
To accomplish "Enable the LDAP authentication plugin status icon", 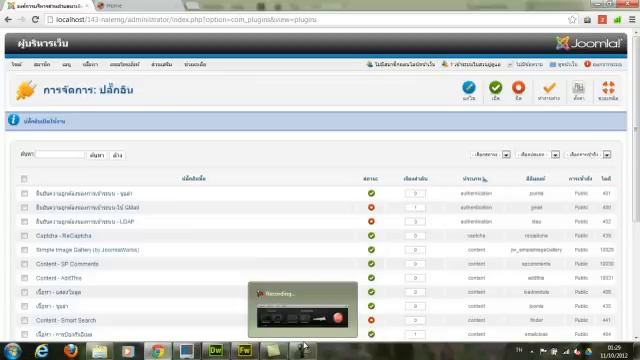I will 371,222.
